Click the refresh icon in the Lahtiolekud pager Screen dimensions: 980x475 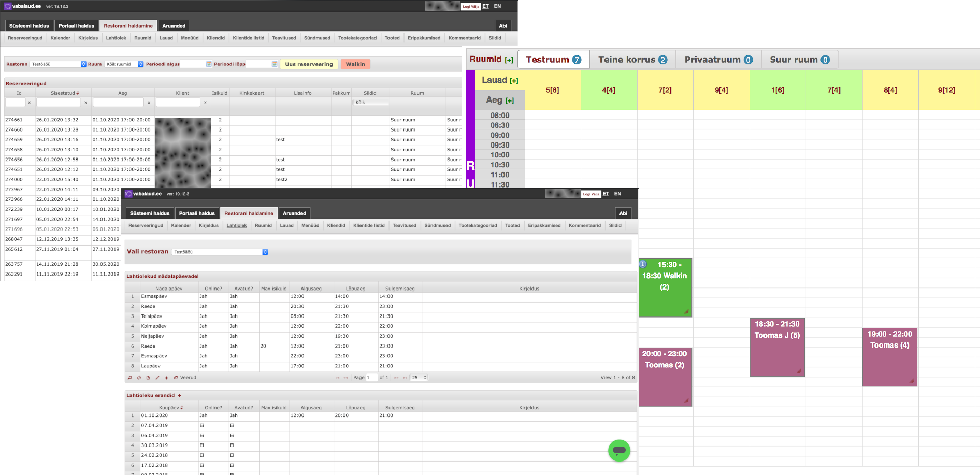pos(139,378)
